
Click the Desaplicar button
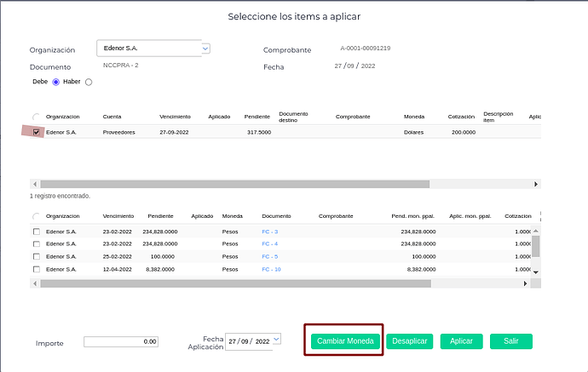(411, 341)
